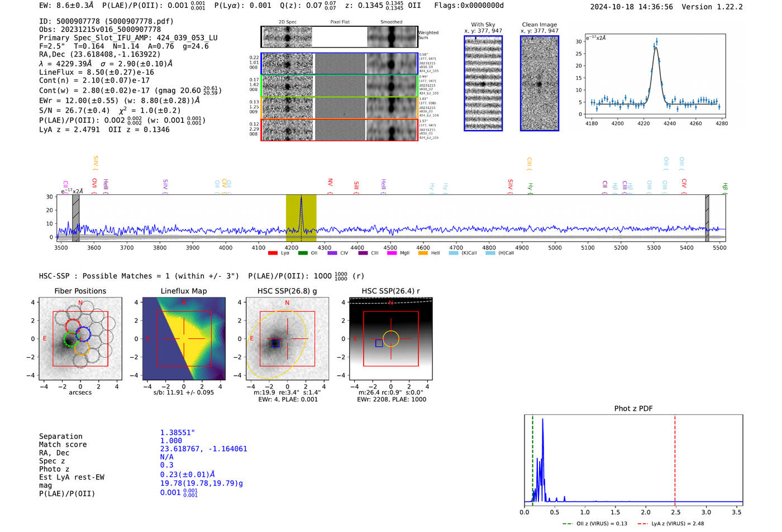Click the 'S/N = 26.7(±0.4)' value
782x532 pixels.
[74, 111]
